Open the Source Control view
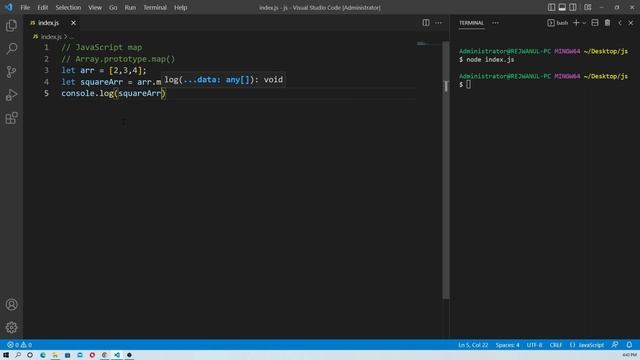The height and width of the screenshot is (360, 640). 11,72
